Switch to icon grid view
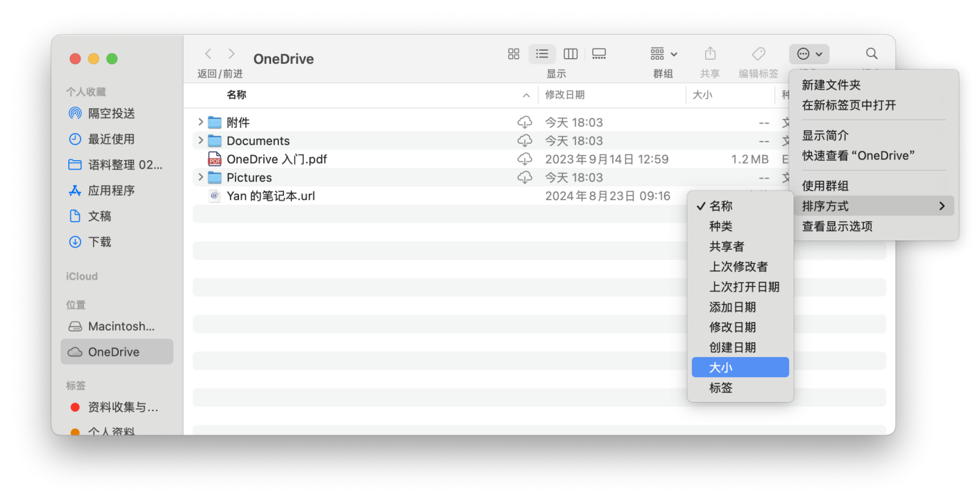Image resolution: width=980 pixels, height=503 pixels. (514, 54)
